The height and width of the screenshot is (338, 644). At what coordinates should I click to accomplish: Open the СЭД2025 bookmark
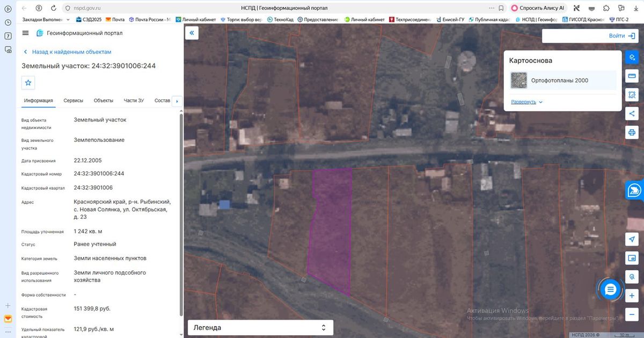click(89, 19)
